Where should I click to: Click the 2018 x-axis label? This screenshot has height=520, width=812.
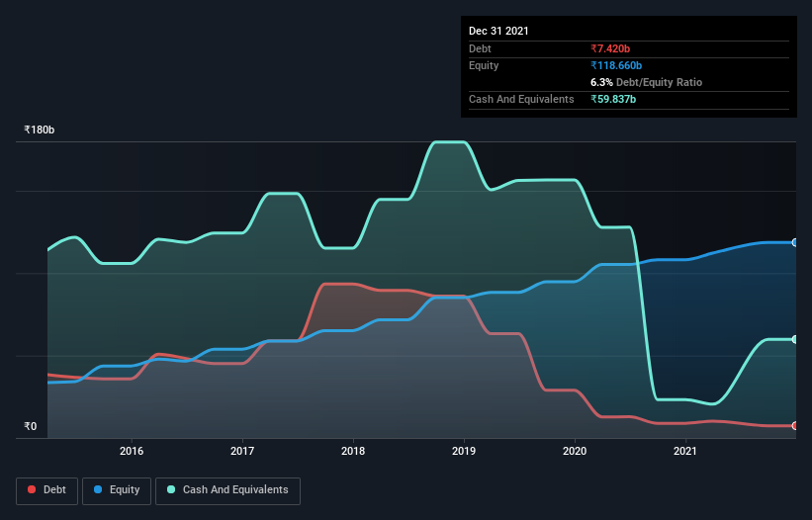coord(353,451)
